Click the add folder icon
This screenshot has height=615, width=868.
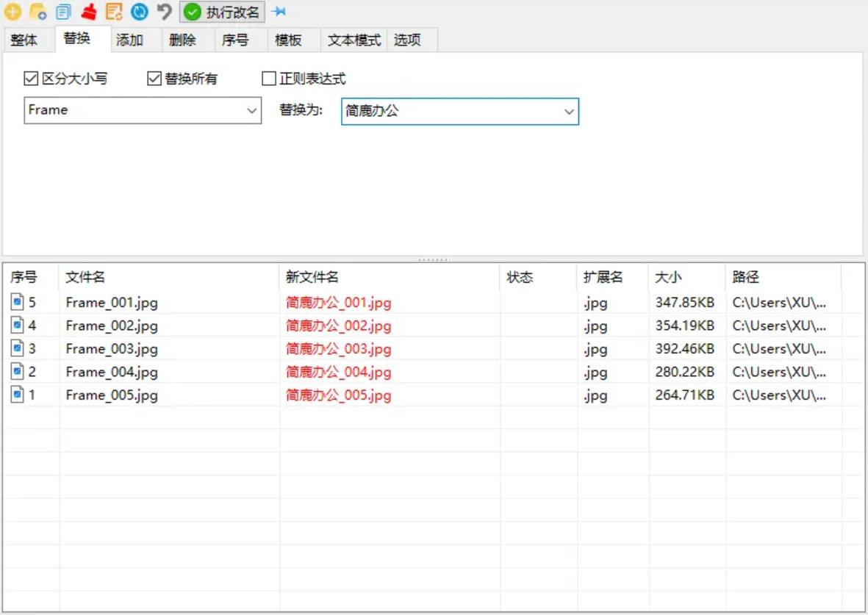(37, 11)
